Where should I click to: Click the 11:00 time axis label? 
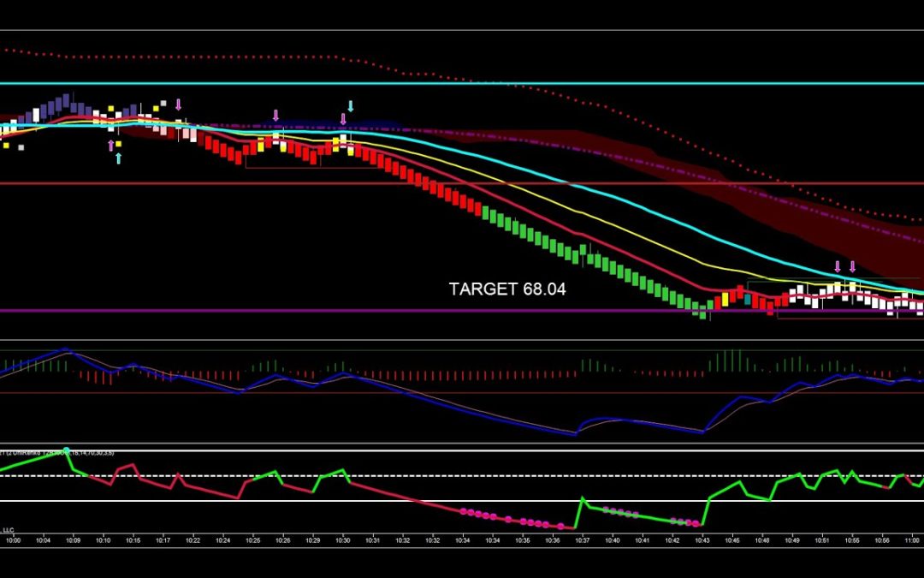(912, 540)
